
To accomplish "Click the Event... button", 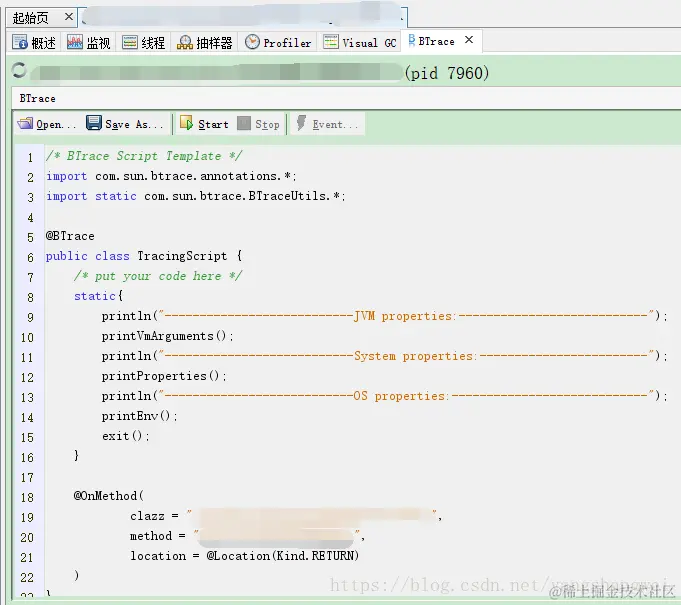I will (327, 124).
